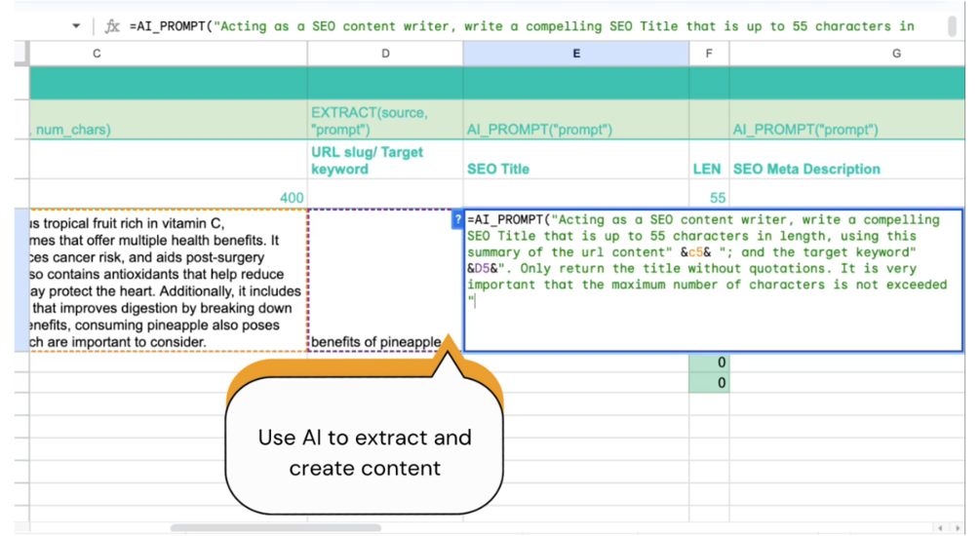Click the first green 0 cell in column F
Viewport: 980px width, 536px height.
709,363
